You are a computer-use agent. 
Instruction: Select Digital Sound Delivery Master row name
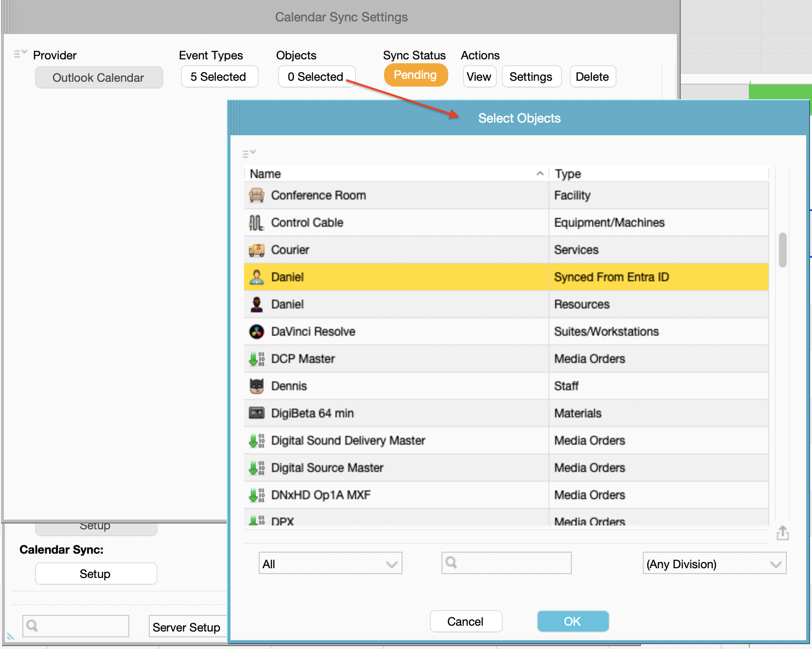pos(348,440)
